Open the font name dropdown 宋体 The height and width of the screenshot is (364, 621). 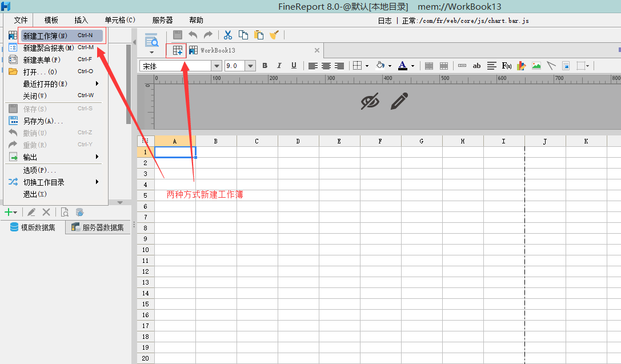point(217,66)
